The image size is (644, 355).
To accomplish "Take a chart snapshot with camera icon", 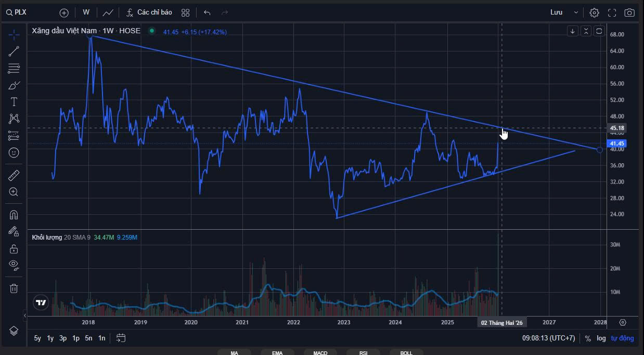I will [629, 12].
